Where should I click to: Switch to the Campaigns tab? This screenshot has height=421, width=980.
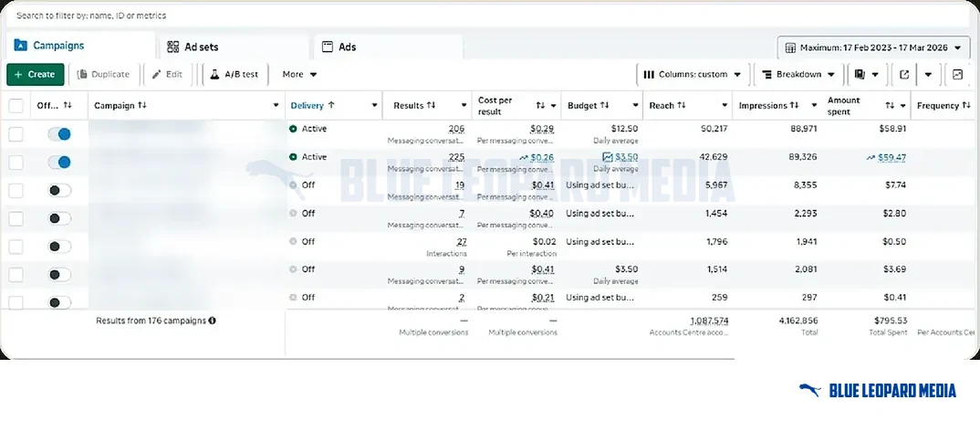pyautogui.click(x=81, y=46)
